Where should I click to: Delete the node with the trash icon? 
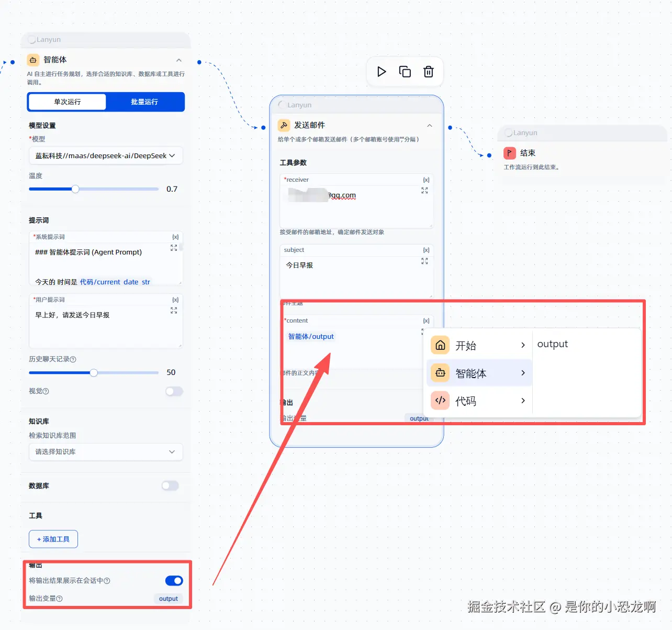[x=429, y=72]
